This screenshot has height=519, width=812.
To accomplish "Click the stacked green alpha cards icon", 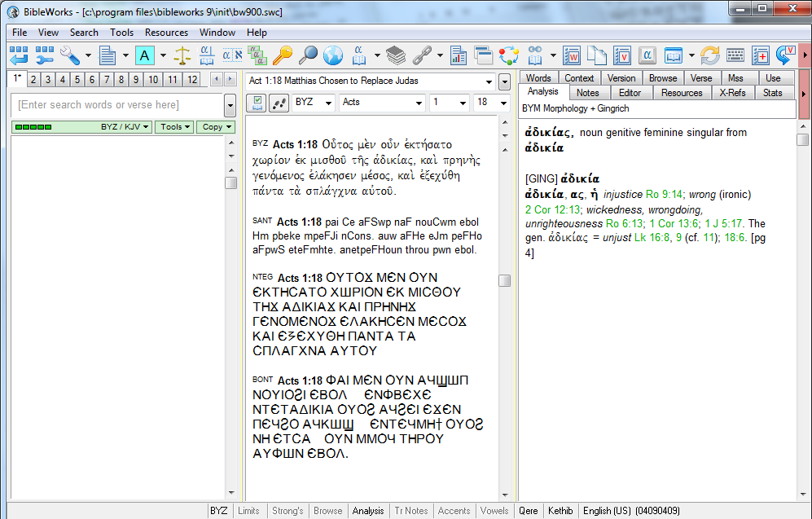I will click(x=257, y=55).
